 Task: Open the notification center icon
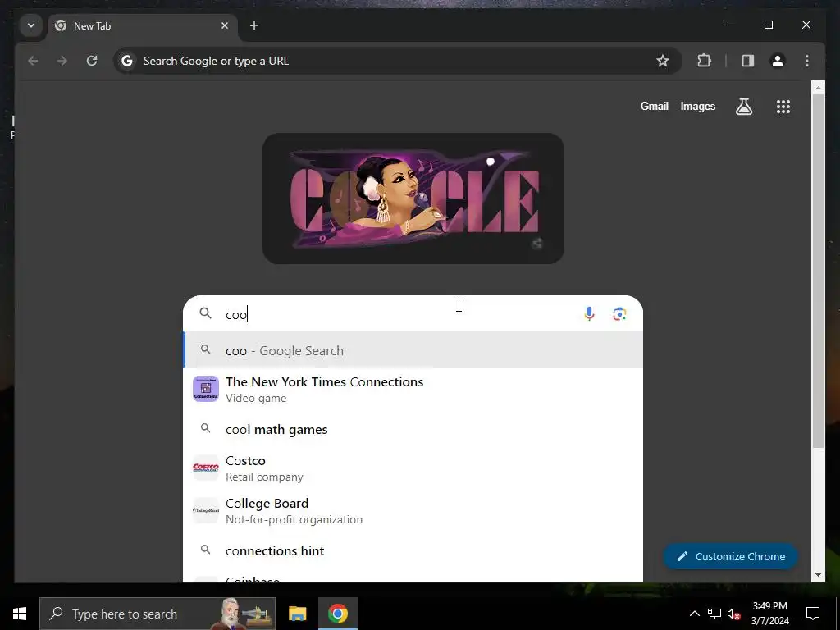[813, 614]
